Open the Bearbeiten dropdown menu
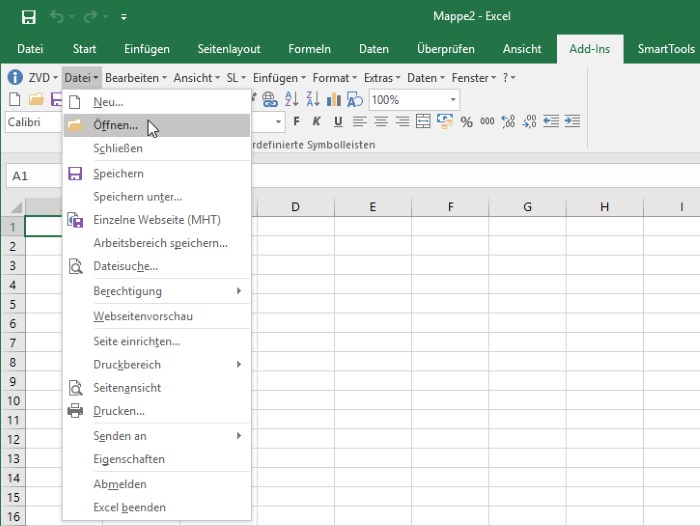This screenshot has width=700, height=526. click(x=136, y=78)
